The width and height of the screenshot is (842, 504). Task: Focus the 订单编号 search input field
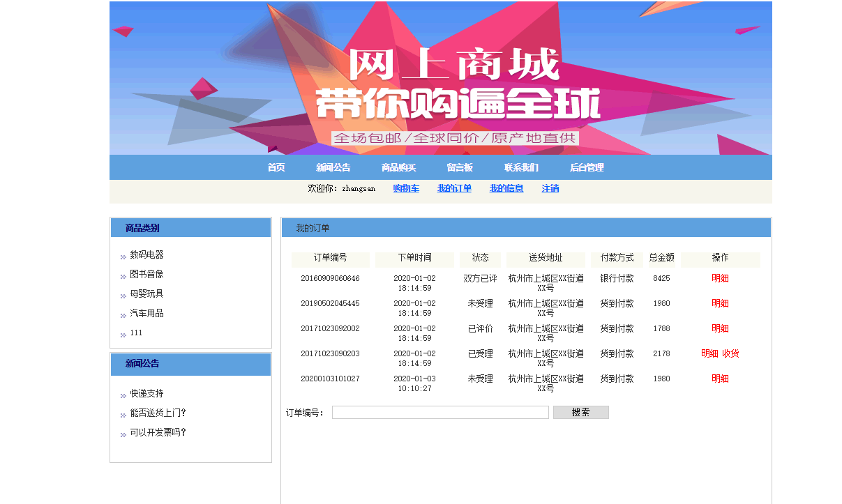[x=440, y=413]
